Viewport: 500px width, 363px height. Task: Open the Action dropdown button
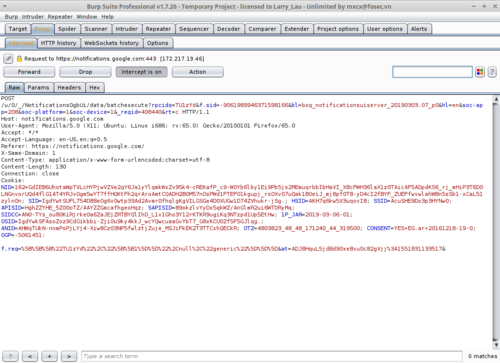[x=198, y=72]
